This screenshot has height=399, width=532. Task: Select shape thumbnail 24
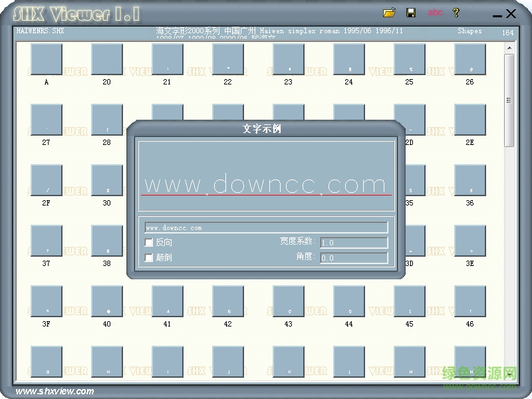coord(348,59)
